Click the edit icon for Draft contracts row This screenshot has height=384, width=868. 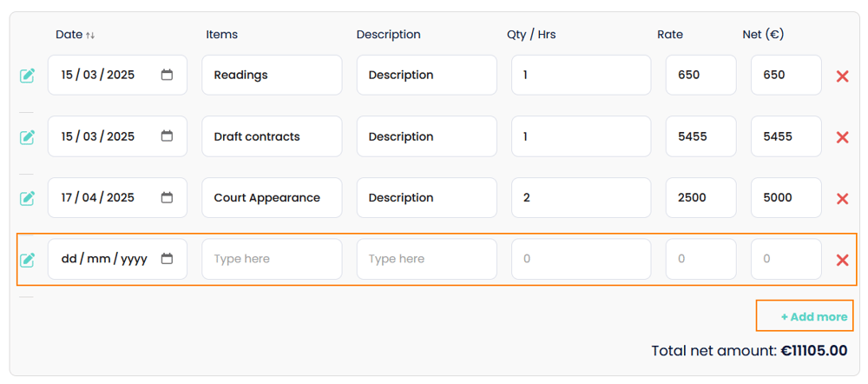[x=28, y=137]
